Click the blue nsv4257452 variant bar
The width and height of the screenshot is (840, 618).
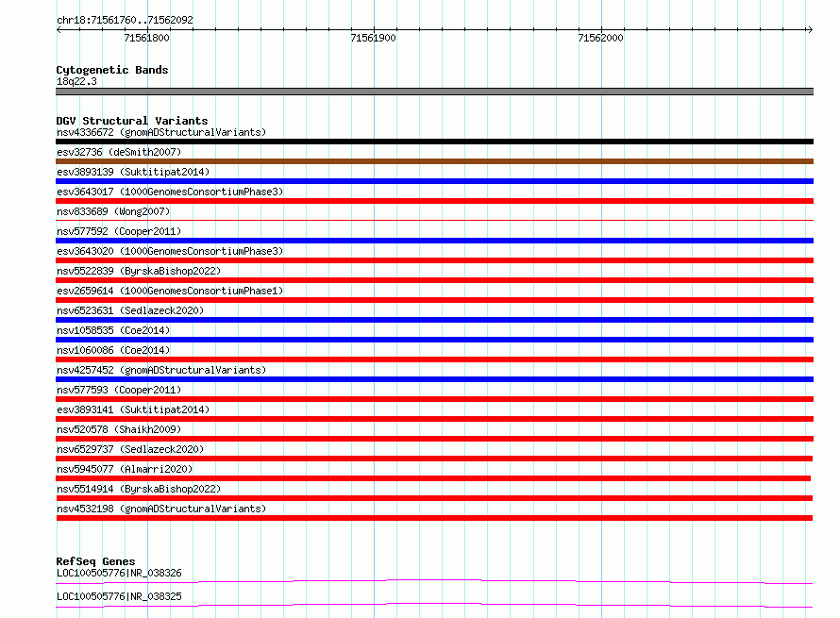434,379
